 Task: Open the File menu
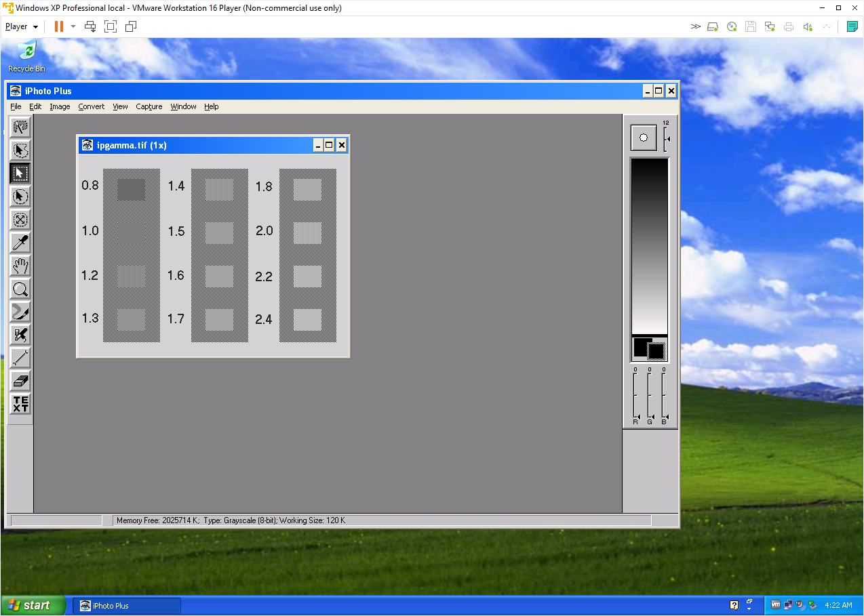16,106
